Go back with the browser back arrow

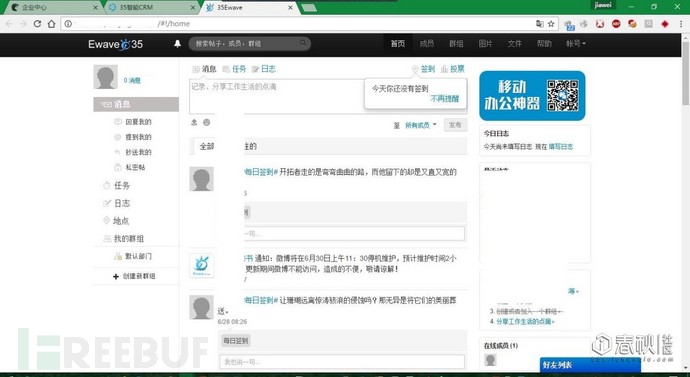point(10,24)
